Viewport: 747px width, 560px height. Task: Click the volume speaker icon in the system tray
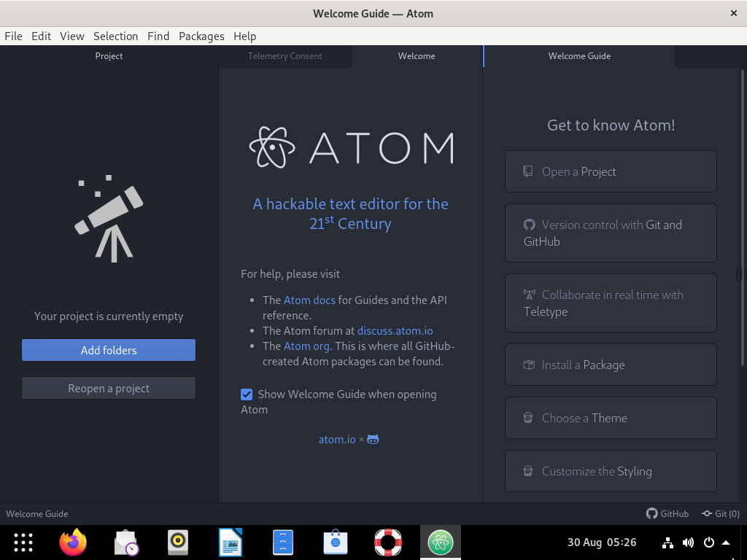688,542
